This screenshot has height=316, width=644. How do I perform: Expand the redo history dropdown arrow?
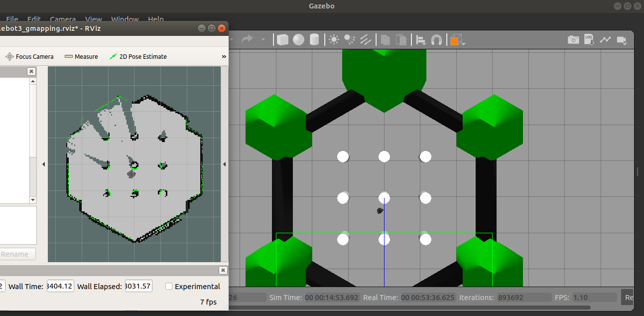pyautogui.click(x=262, y=39)
